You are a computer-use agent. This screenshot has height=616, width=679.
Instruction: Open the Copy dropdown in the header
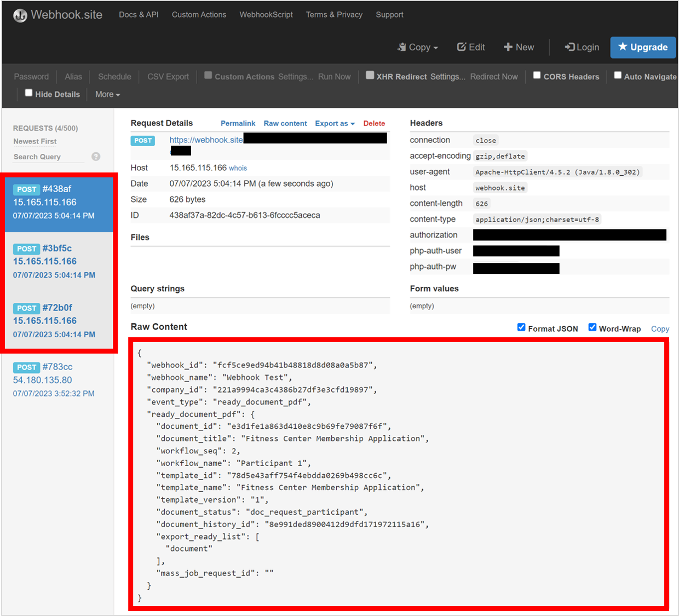tap(418, 47)
